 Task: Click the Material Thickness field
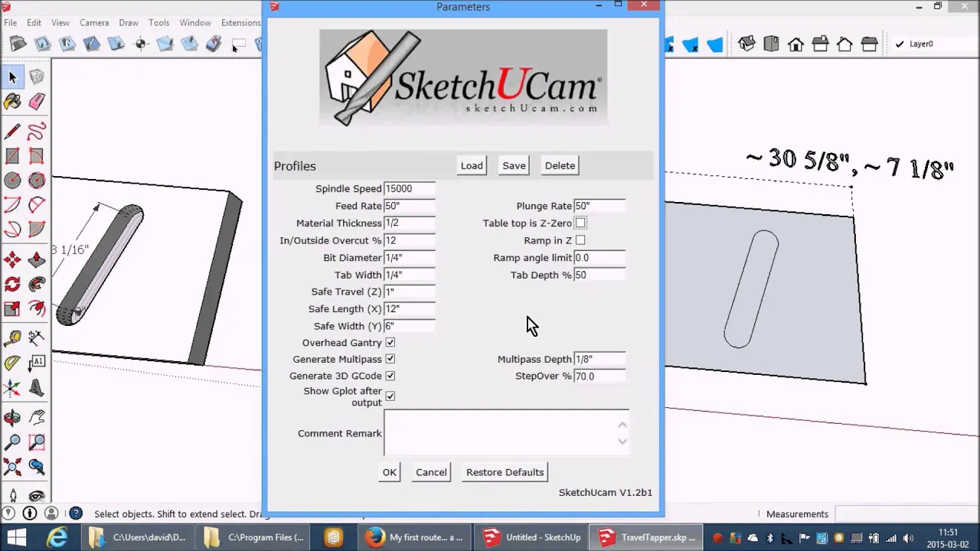click(410, 223)
